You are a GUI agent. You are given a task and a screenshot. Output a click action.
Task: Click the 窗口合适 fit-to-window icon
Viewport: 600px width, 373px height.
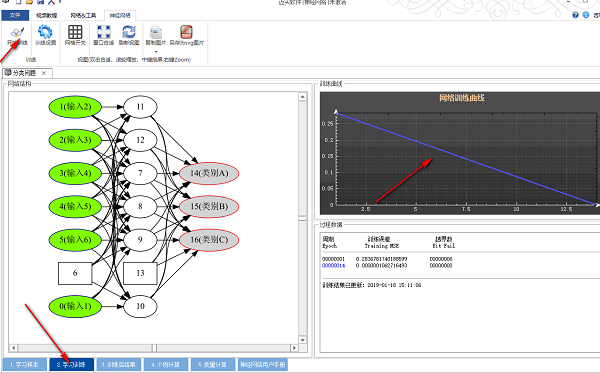coord(103,32)
